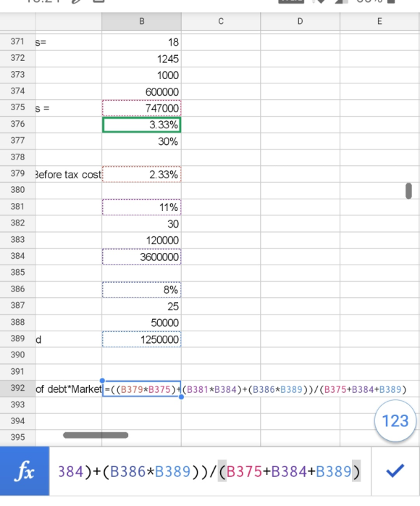Click cell B384 showing 3600000

click(x=141, y=257)
